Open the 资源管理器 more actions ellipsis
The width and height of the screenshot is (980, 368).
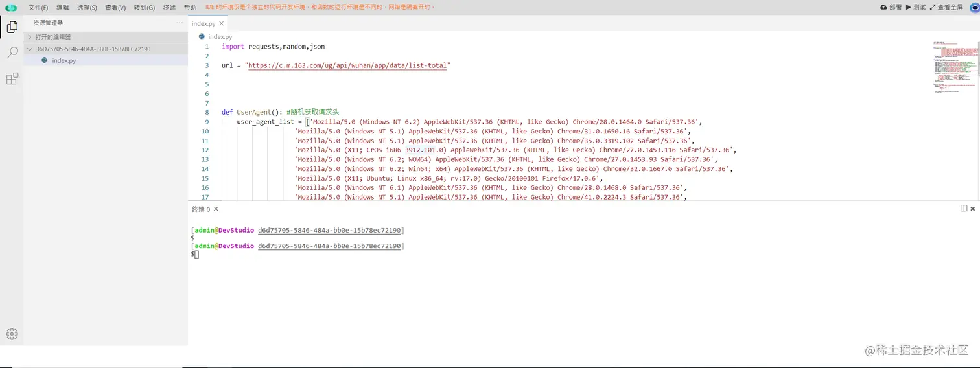180,23
